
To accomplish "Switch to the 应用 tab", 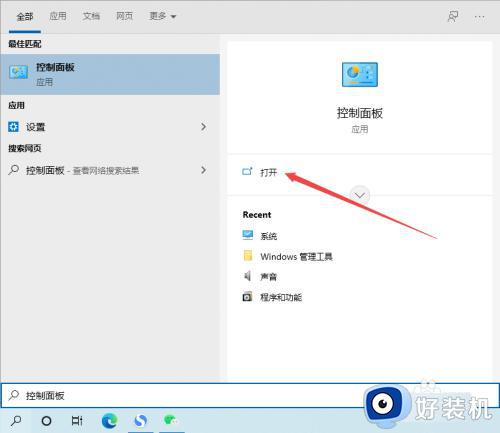I will point(58,16).
